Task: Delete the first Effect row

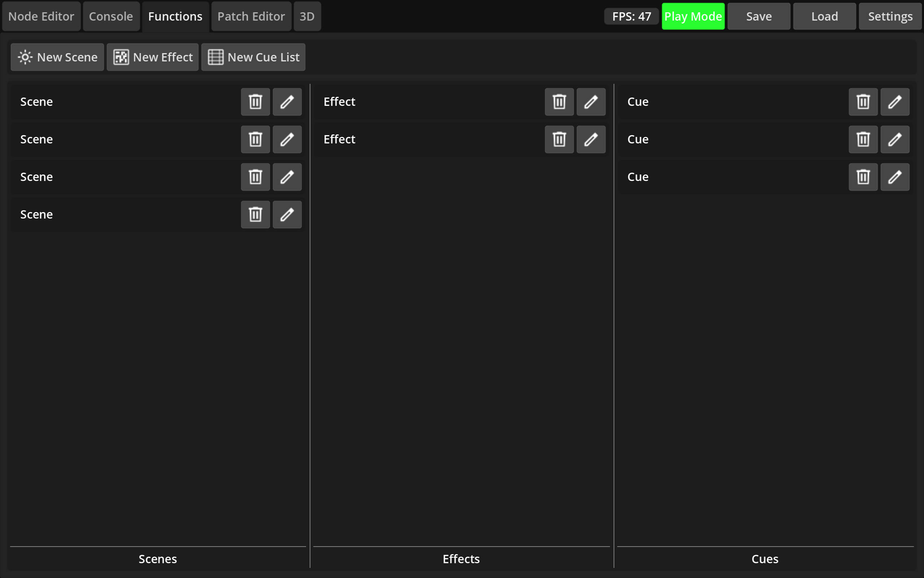Action: pos(559,102)
